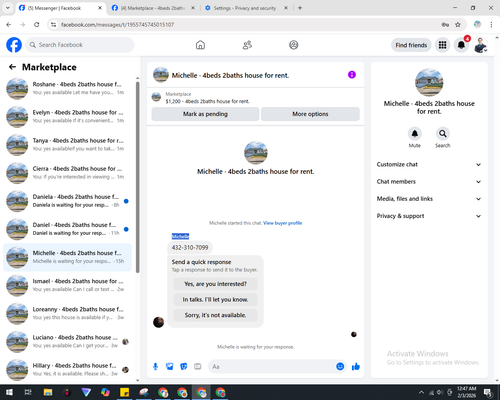Expand the Privacy & support section
The width and height of the screenshot is (500, 400).
(x=429, y=216)
